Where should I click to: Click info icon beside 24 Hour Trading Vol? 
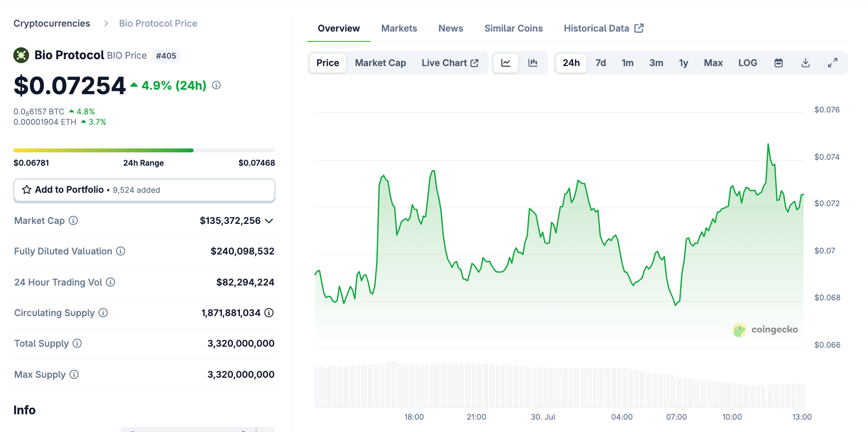click(x=111, y=282)
